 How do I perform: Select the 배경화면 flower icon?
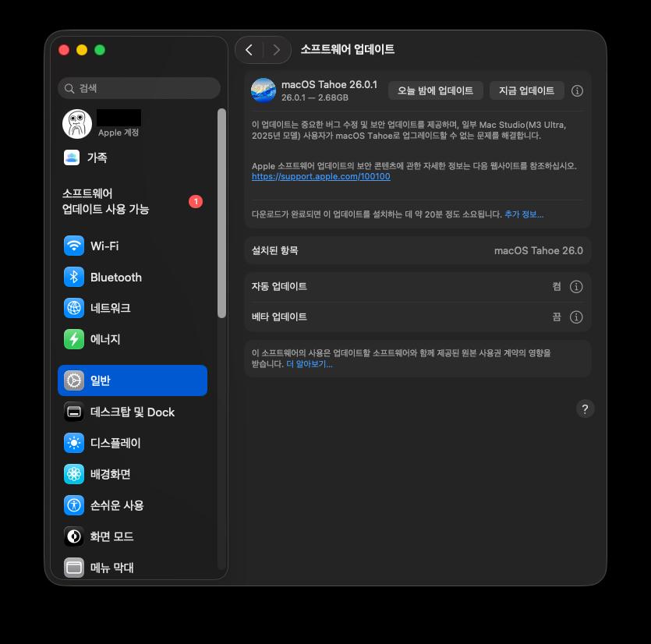click(74, 475)
